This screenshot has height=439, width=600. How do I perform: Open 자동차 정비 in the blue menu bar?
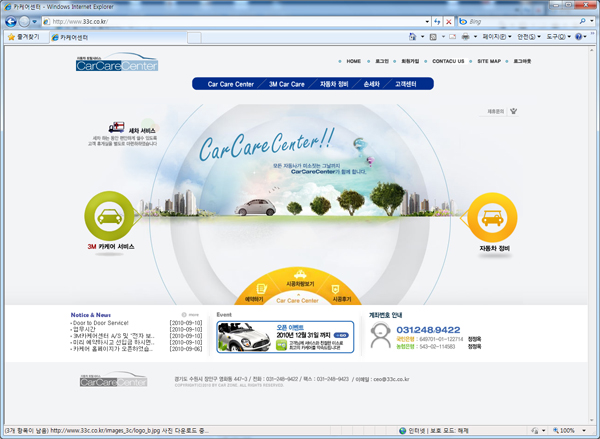334,84
